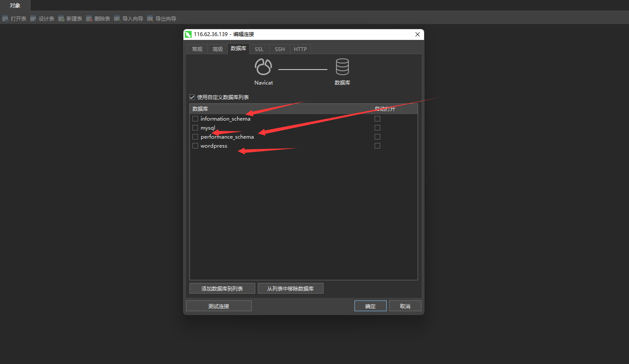This screenshot has height=364, width=629.
Task: Click the Open Table (打开表) toolbar icon
Action: (x=5, y=18)
